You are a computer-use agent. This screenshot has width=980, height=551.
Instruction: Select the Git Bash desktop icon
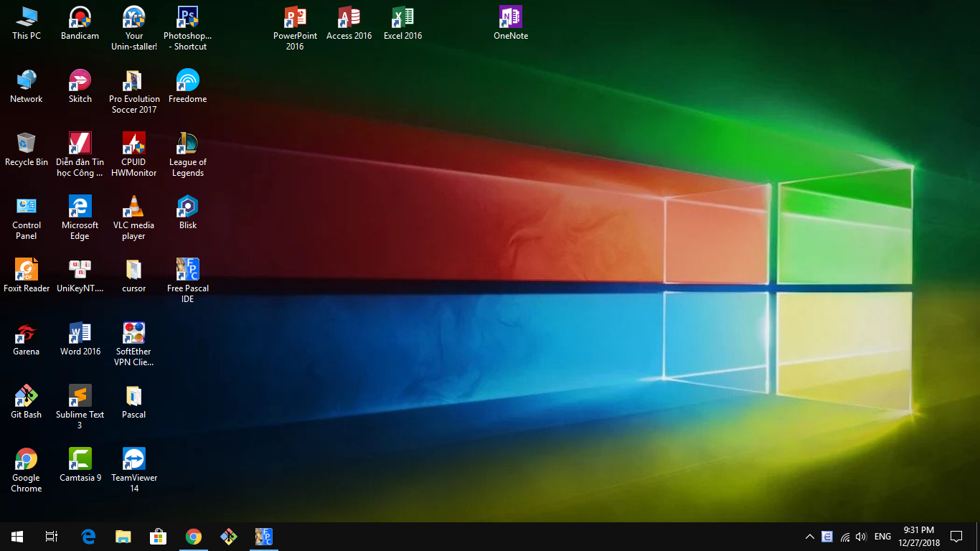coord(27,402)
